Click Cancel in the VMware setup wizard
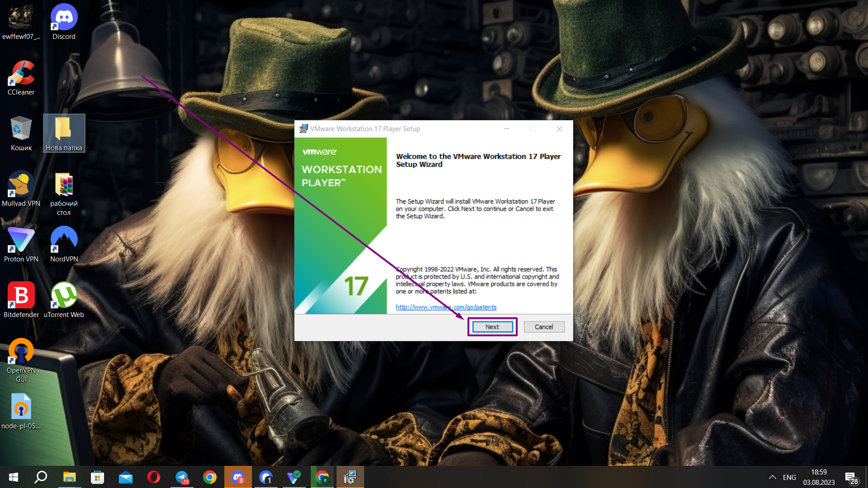868x488 pixels. (x=544, y=327)
